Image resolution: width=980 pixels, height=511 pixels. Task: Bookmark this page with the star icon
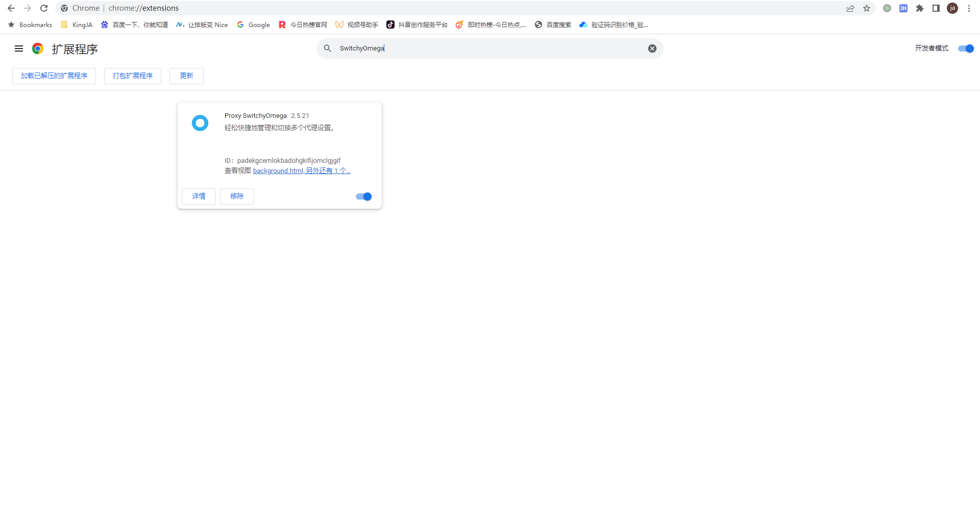coord(867,8)
